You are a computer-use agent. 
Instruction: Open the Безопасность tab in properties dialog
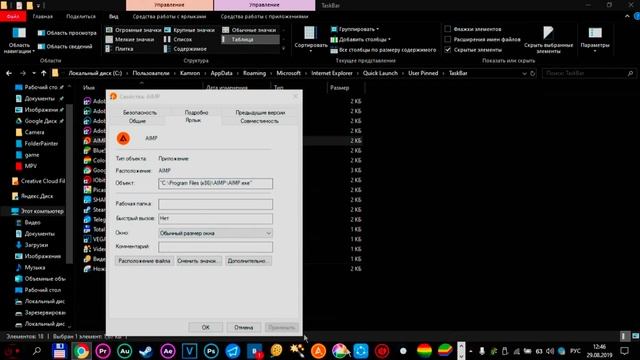[x=140, y=112]
